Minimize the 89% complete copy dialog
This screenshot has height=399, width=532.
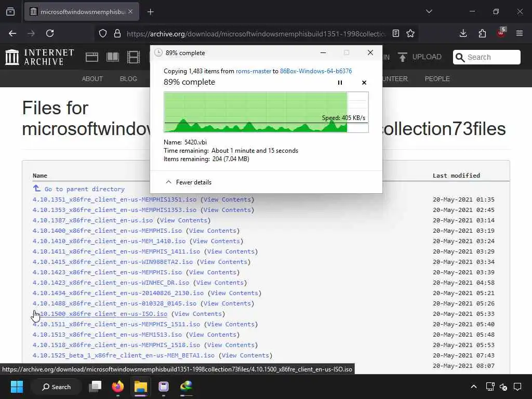323,52
